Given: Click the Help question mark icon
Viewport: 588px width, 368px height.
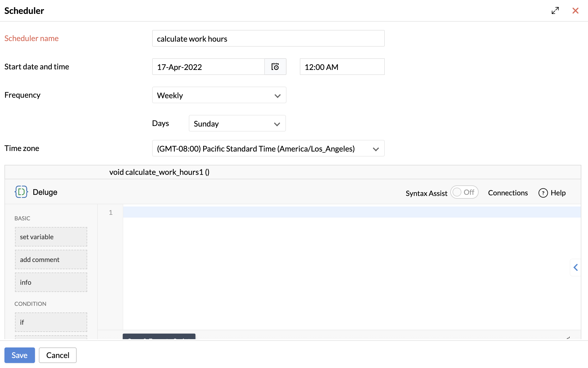Looking at the screenshot, I should (543, 193).
